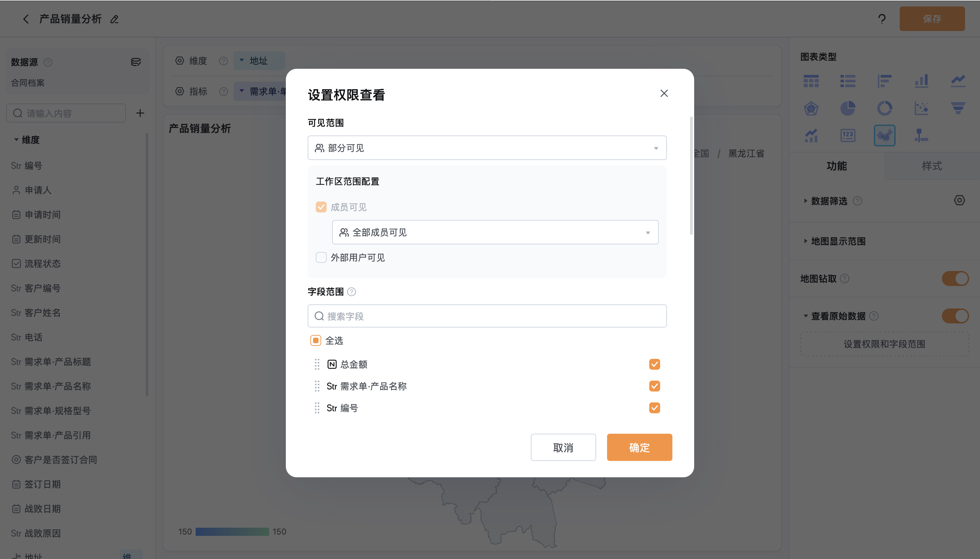This screenshot has height=559, width=980.
Task: Click the 搜索字段 search box
Action: [x=487, y=316]
